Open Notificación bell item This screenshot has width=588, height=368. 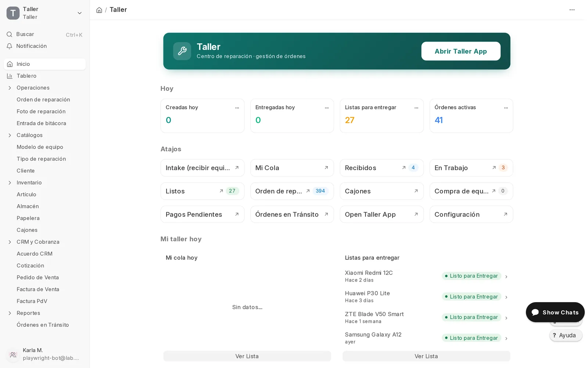44,46
